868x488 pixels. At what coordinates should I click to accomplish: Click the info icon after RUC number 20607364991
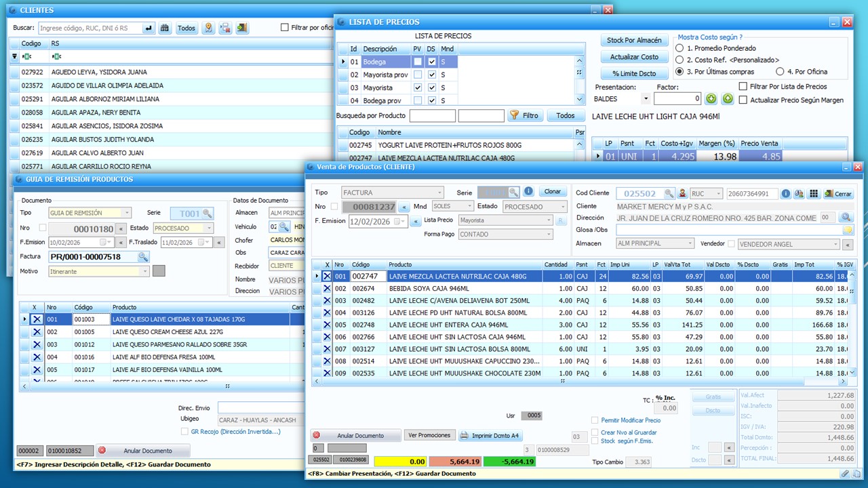pyautogui.click(x=785, y=194)
